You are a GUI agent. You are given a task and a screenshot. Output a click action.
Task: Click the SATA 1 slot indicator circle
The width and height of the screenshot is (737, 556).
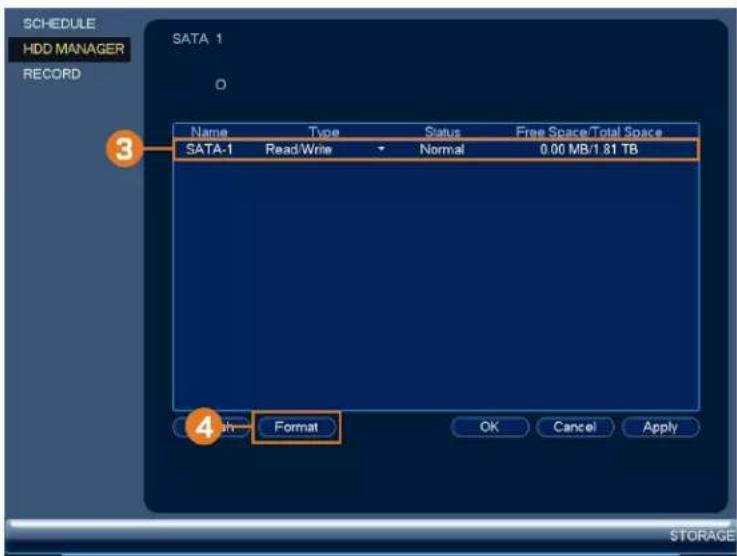click(220, 85)
